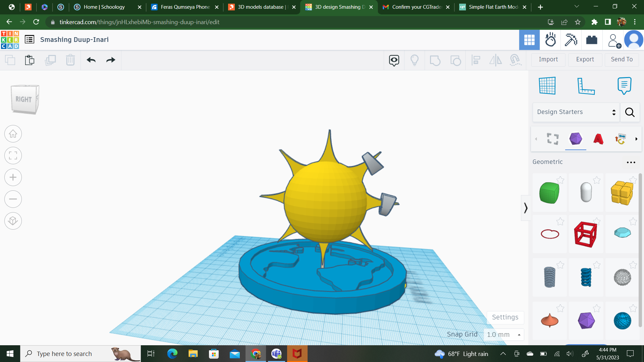The width and height of the screenshot is (644, 362).
Task: Click the shapes search magnifier
Action: click(630, 112)
